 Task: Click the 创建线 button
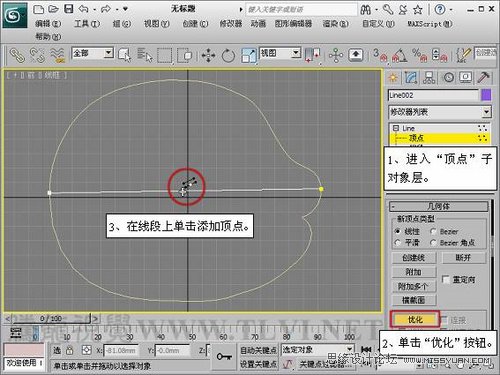click(413, 258)
